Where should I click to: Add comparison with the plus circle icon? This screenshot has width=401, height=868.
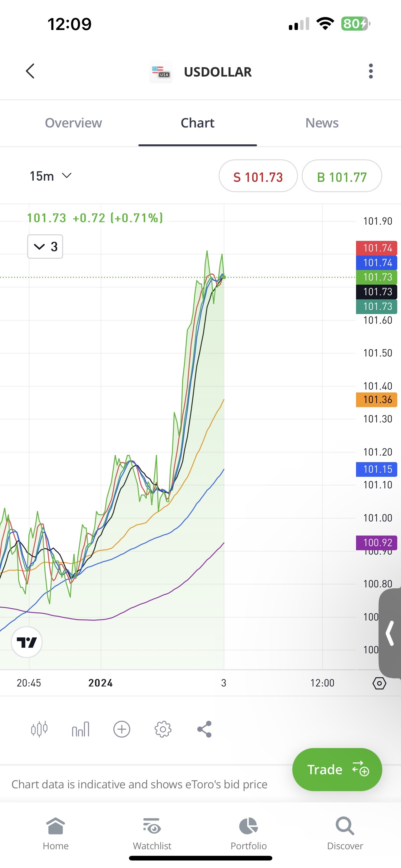121,729
